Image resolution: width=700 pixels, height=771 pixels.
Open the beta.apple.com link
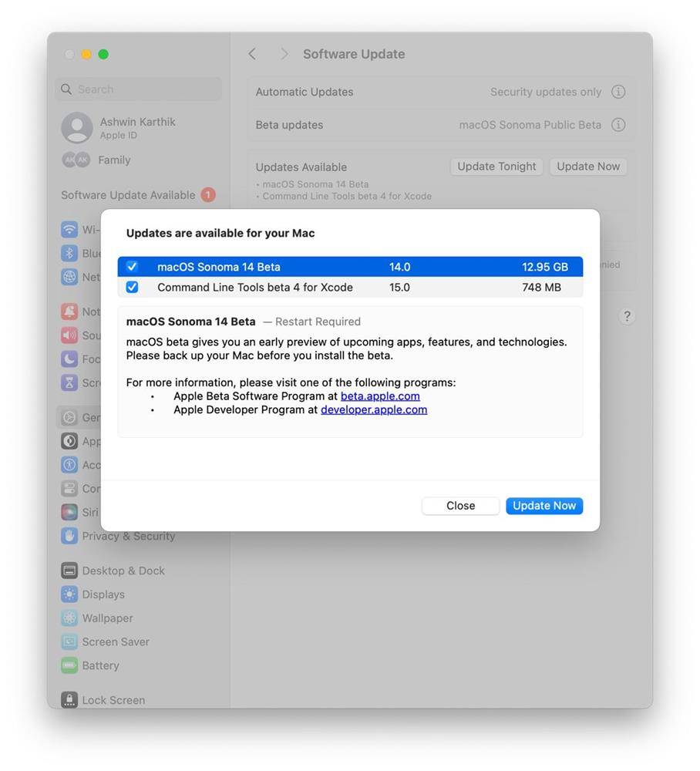tap(380, 396)
